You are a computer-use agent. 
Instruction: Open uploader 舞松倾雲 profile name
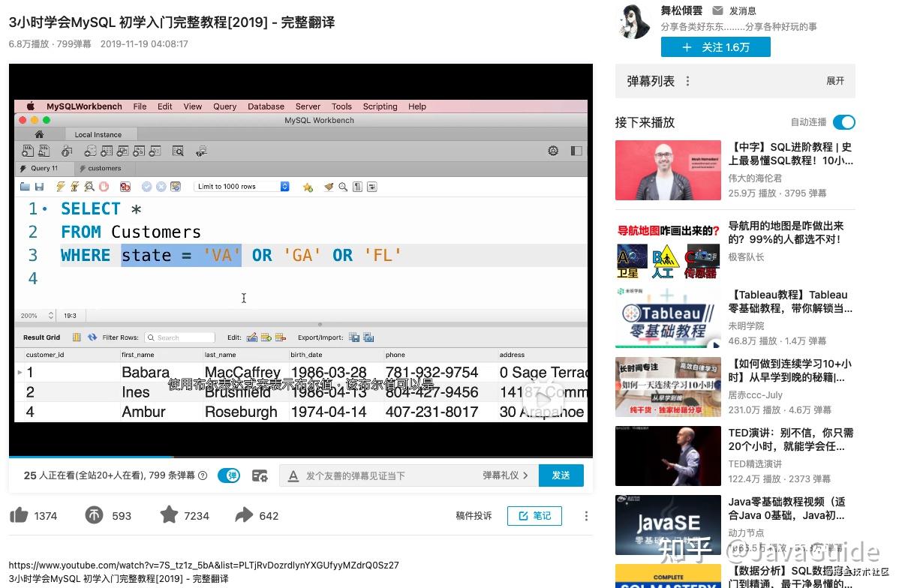[x=681, y=10]
